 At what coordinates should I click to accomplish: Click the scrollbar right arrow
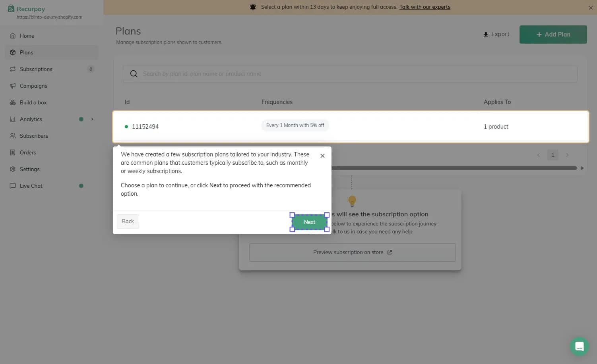(x=582, y=168)
